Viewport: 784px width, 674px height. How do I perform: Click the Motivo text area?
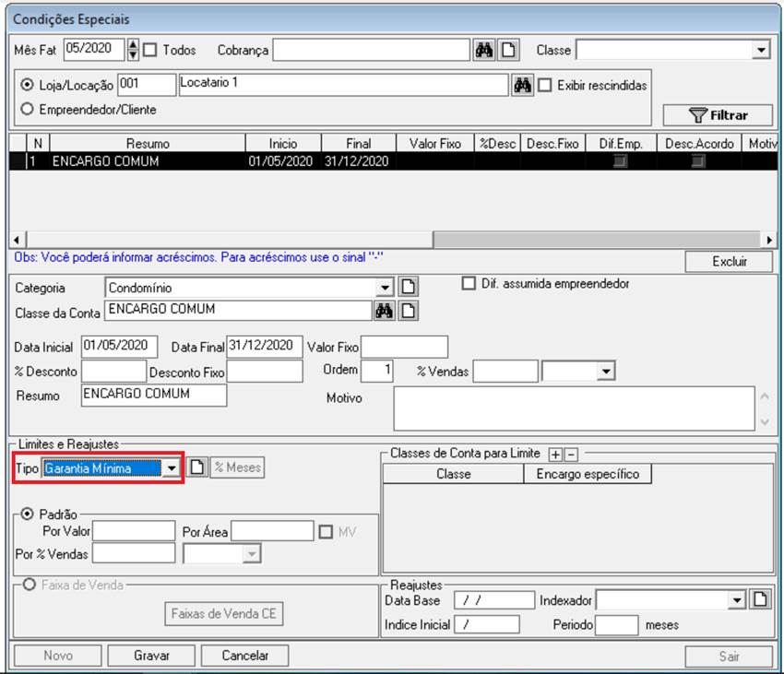pyautogui.click(x=574, y=408)
